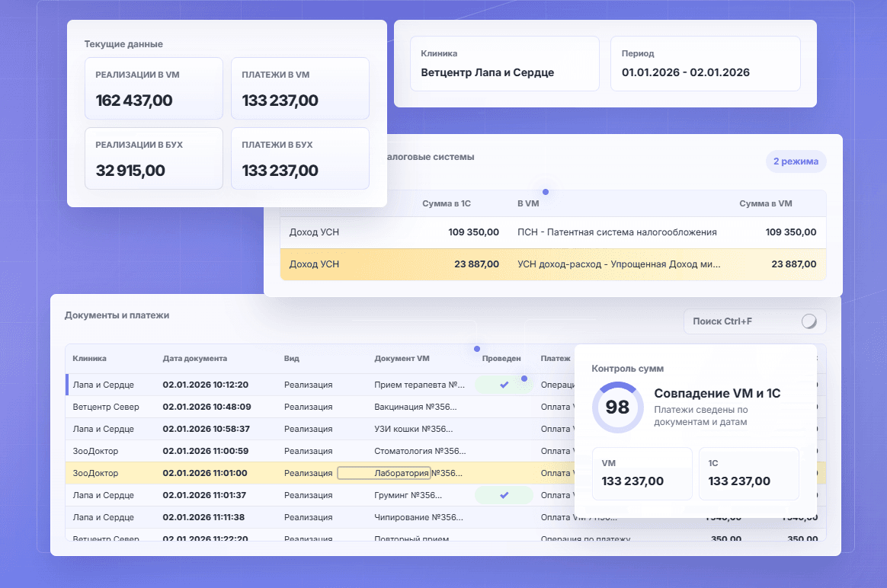Click the Вакцинация №356... document cell
887x588 pixels.
pos(415,407)
